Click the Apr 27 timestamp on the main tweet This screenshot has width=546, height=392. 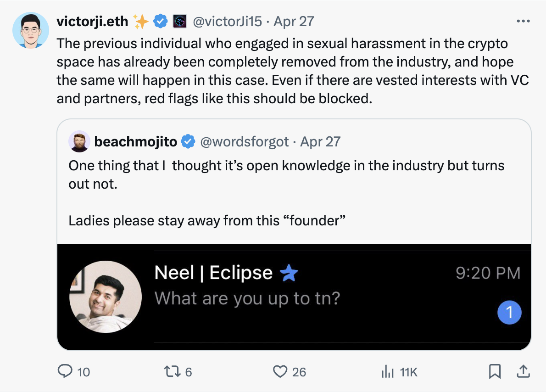[294, 21]
